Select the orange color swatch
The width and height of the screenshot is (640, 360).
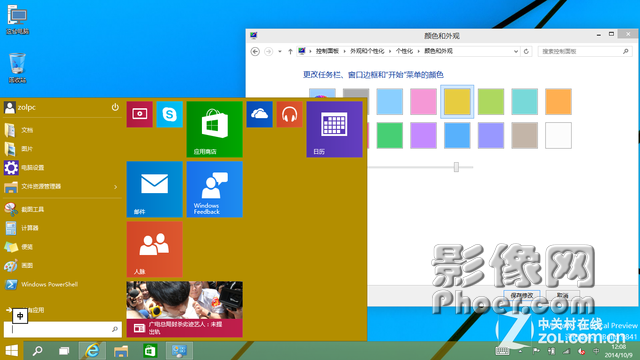558,102
